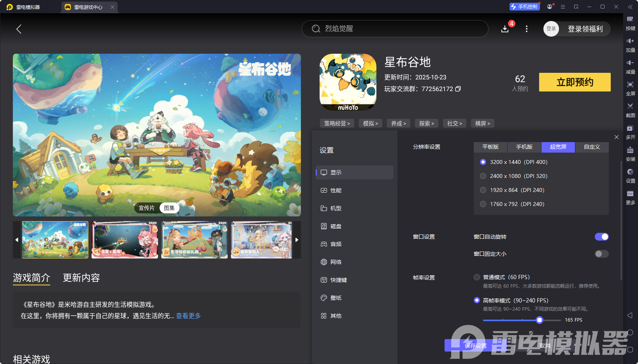Close the settings dialog with X
The image size is (638, 364).
617,137
